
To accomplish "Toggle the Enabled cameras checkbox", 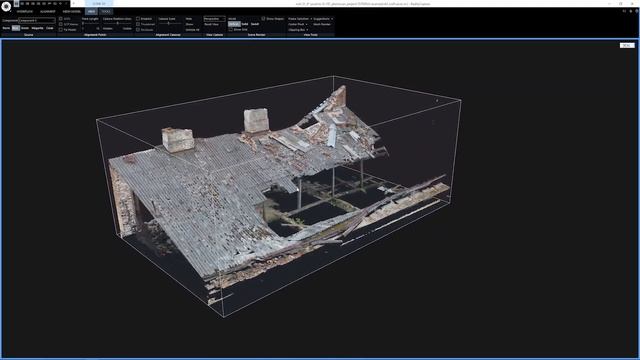I will (x=138, y=19).
